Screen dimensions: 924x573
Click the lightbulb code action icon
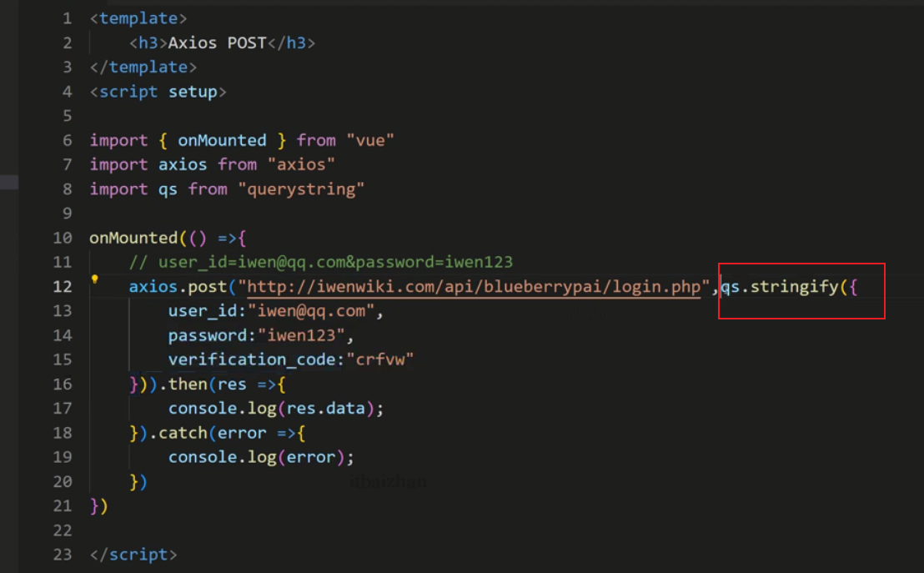click(95, 280)
